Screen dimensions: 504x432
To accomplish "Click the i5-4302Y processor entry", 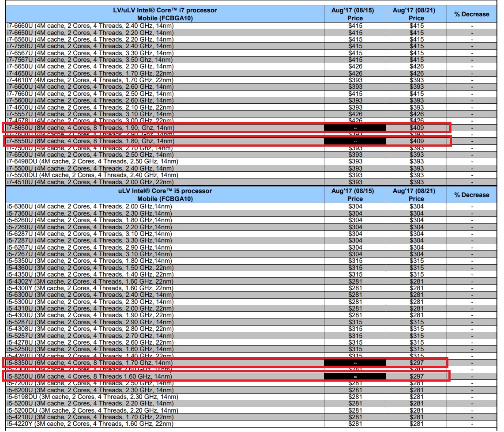I will 90,282.
